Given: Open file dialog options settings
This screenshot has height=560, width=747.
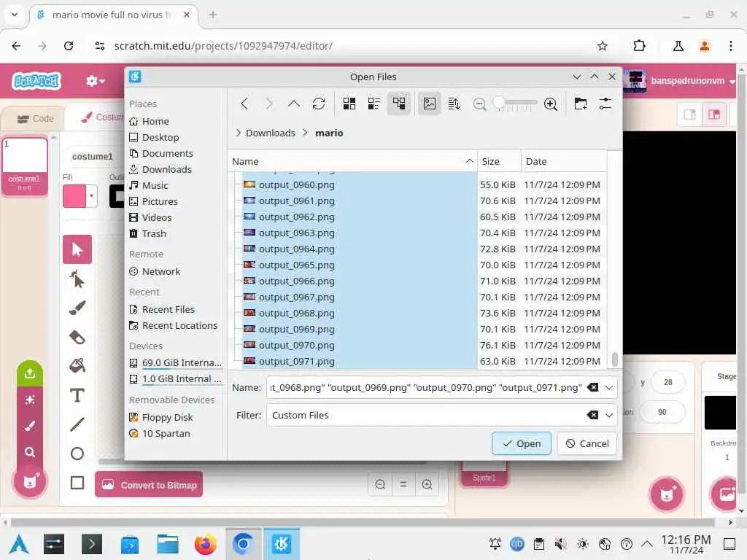Looking at the screenshot, I should (605, 104).
